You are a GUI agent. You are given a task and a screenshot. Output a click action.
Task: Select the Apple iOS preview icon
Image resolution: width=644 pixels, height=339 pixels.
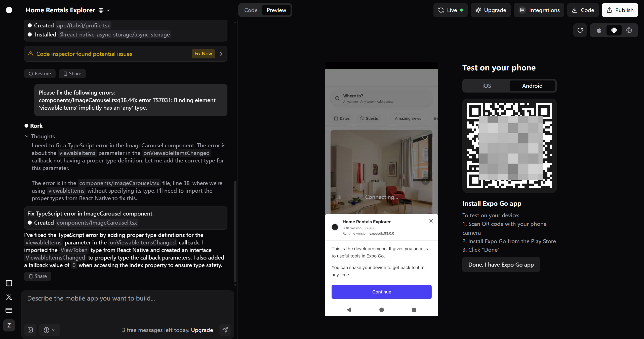pos(599,30)
